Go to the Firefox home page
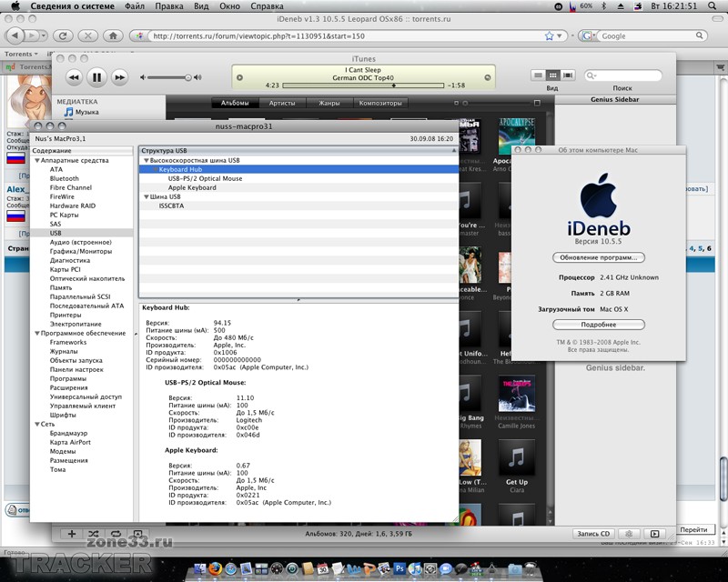The image size is (728, 582). click(x=113, y=35)
